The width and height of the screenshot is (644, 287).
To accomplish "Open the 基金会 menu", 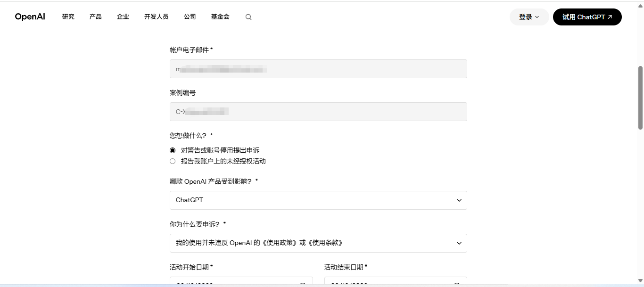I will 220,17.
